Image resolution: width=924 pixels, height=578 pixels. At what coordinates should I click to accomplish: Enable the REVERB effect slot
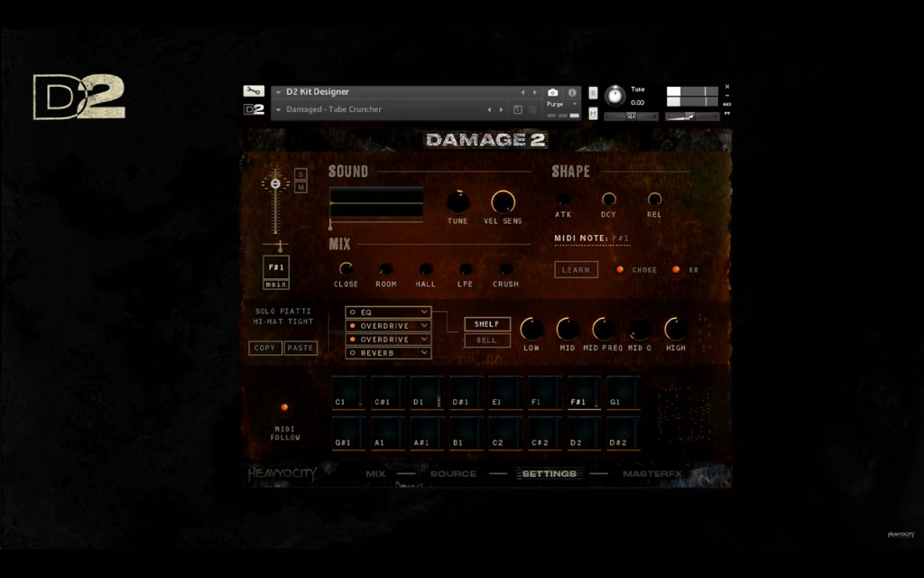(x=353, y=353)
